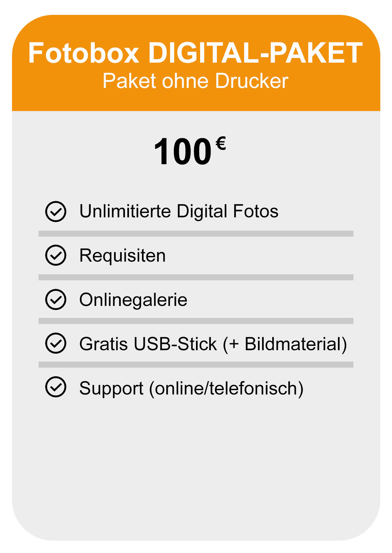Click the divider line below Requisiten

coord(196,277)
